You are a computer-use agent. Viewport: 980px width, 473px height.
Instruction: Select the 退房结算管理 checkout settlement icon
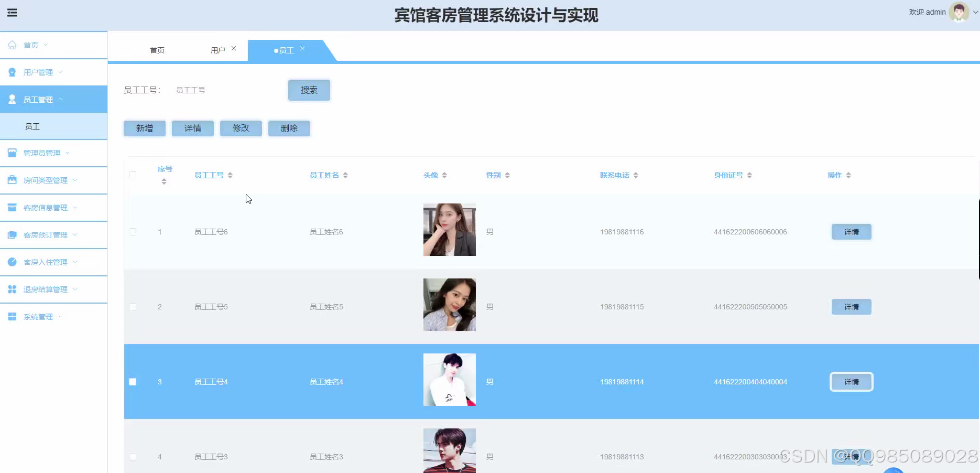point(12,289)
